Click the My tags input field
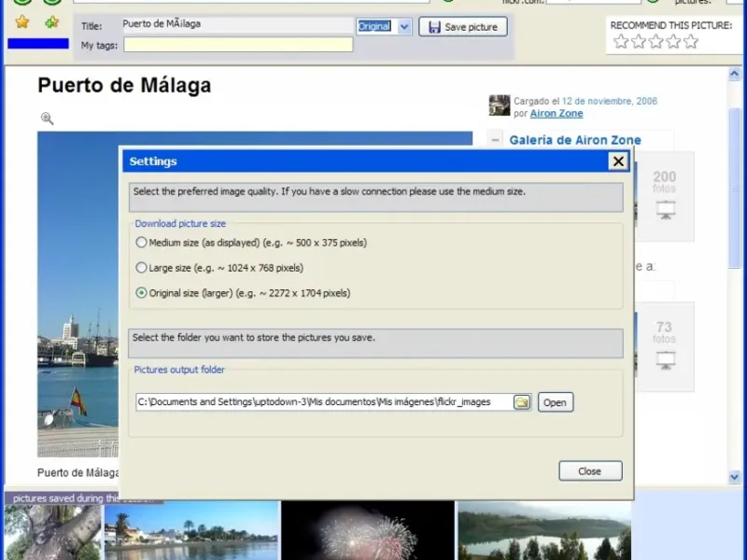This screenshot has height=560, width=747. [238, 45]
